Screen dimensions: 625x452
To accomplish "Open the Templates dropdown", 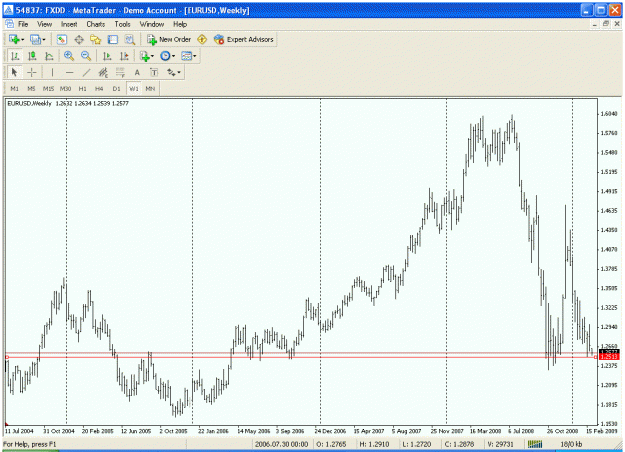I will [x=189, y=56].
